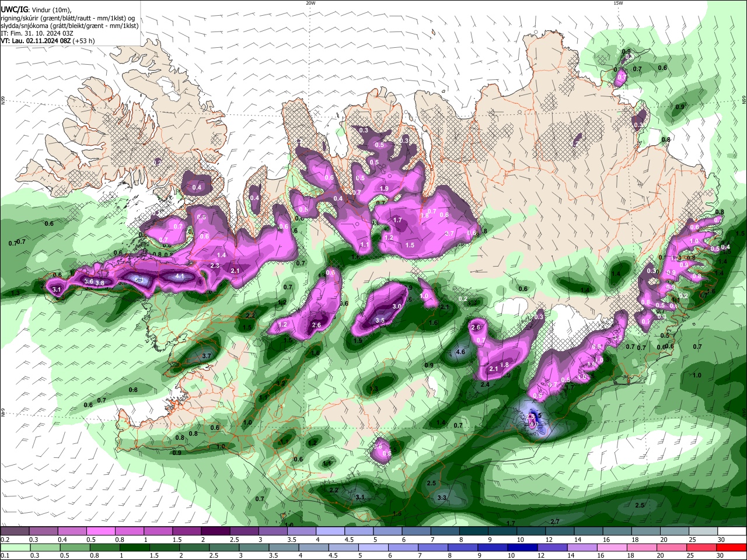Click the slydda/snjókoma snow legend description line
This screenshot has width=747, height=560.
tap(69, 26)
